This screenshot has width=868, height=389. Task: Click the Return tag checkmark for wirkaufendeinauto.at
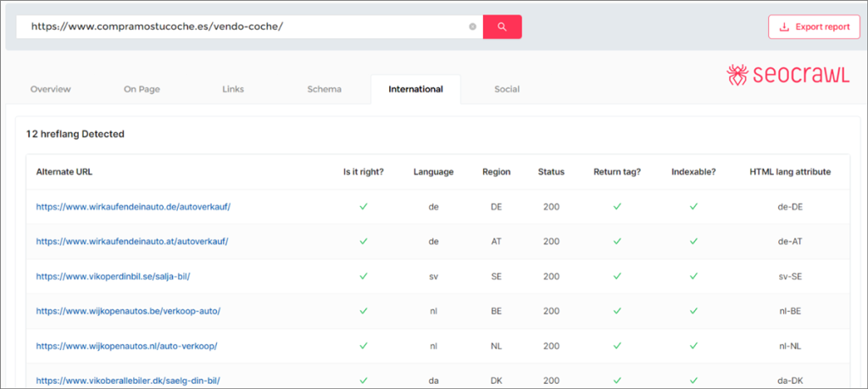(x=617, y=242)
